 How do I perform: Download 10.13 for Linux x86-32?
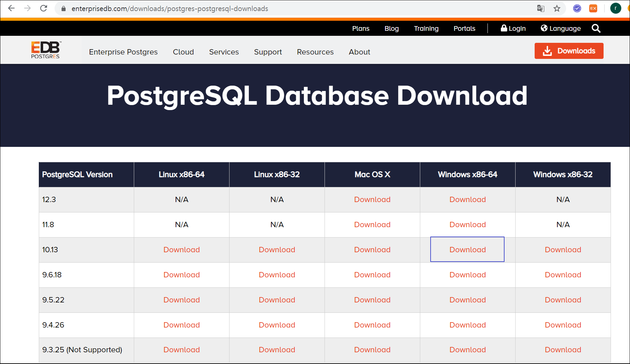click(x=277, y=250)
